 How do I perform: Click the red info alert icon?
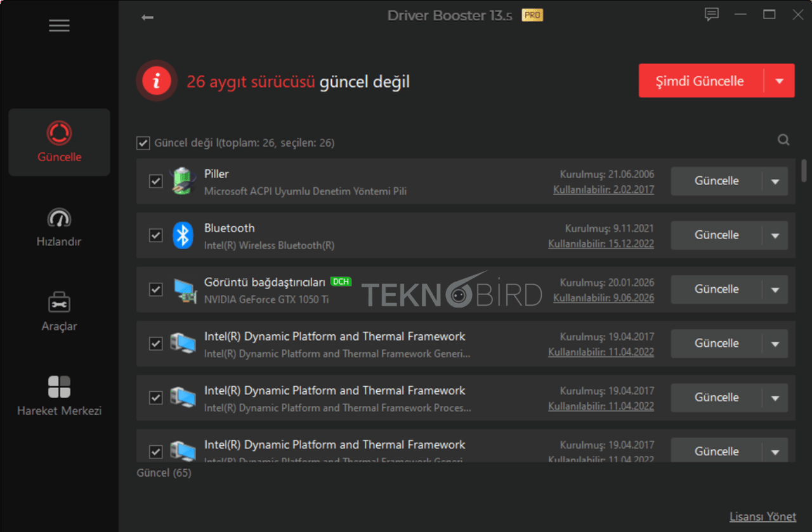tap(156, 81)
